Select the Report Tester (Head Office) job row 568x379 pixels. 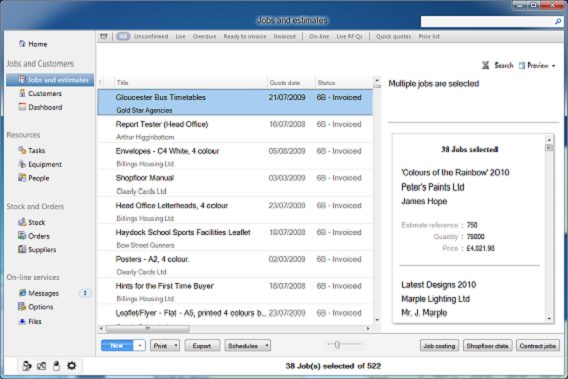235,130
